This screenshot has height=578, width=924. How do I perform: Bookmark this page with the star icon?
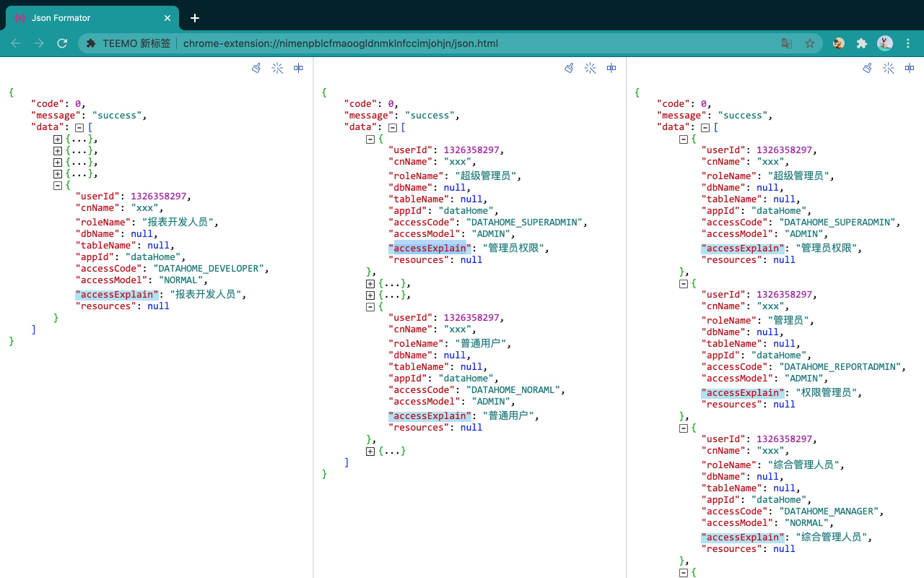point(810,43)
